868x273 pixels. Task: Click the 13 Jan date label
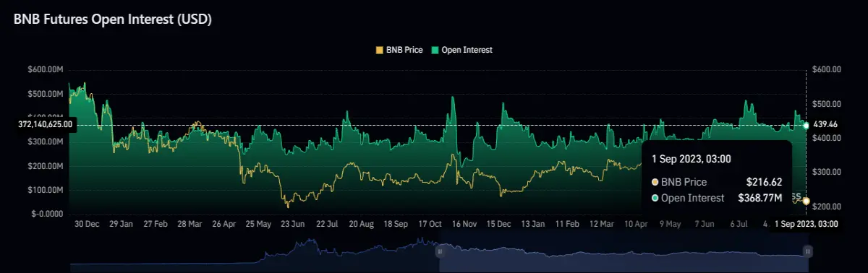[534, 225]
